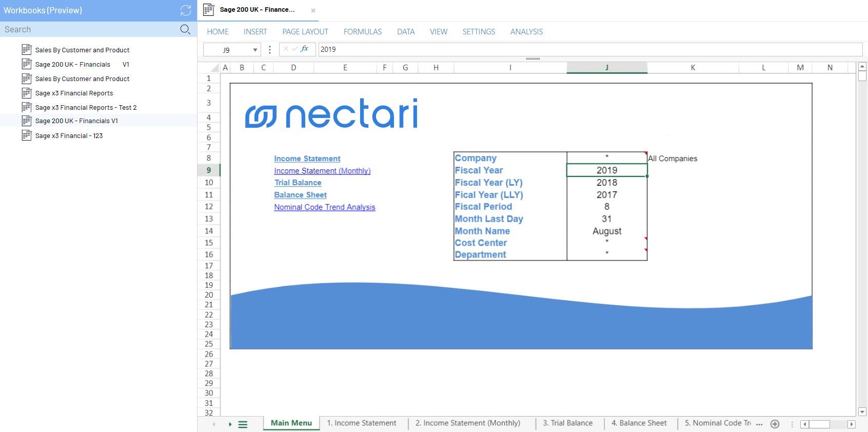This screenshot has height=432, width=868.
Task: Click horizontal scrollbar left arrow
Action: 805,424
